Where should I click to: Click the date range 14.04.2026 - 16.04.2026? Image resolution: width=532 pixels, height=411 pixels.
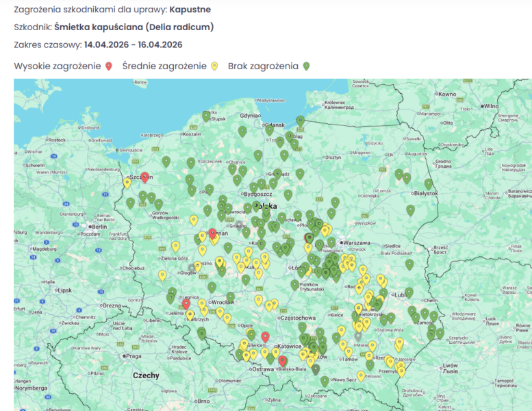click(133, 45)
